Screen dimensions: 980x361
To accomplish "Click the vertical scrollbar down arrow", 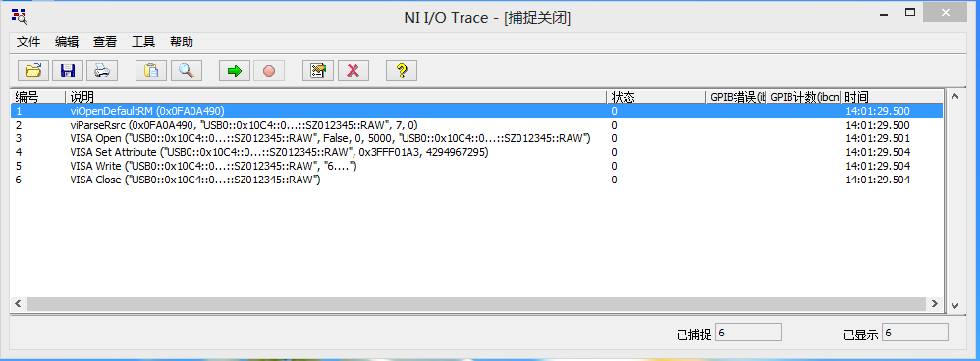I will coord(954,305).
